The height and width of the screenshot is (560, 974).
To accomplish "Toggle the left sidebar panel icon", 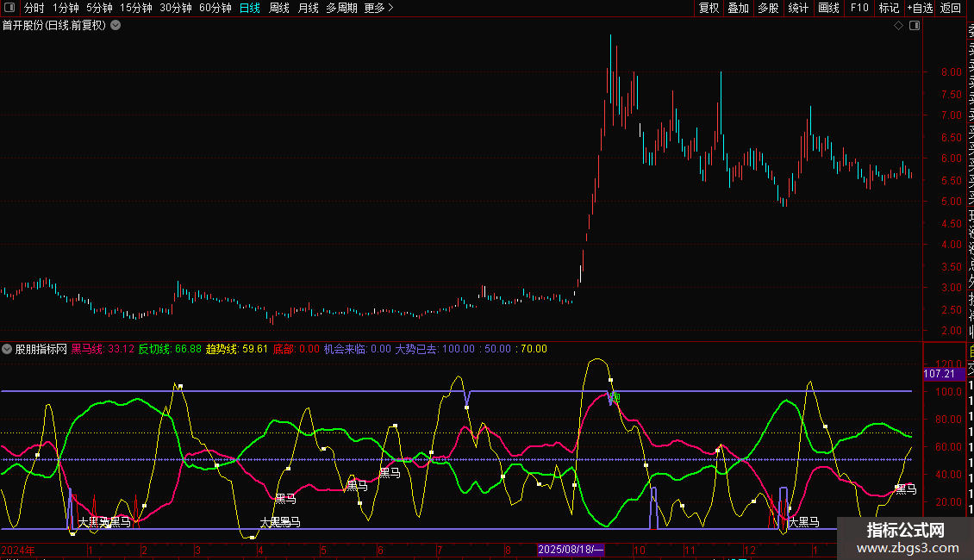I will coord(9,9).
